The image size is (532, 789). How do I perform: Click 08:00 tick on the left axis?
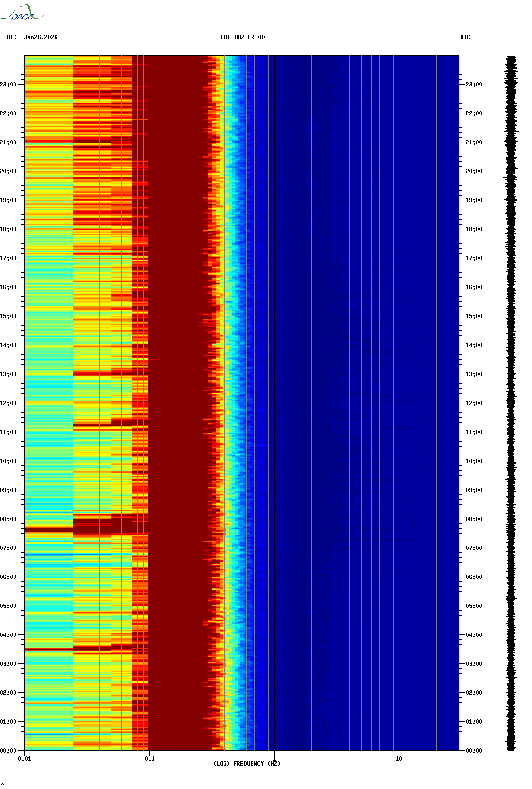point(9,519)
